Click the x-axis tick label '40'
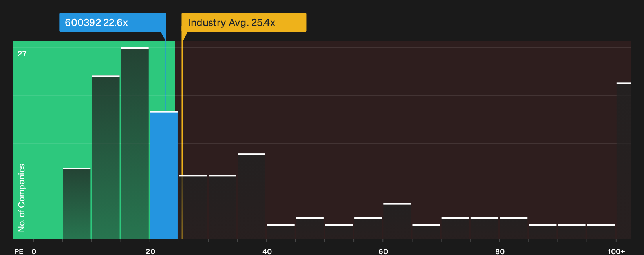The height and width of the screenshot is (255, 644). click(x=267, y=251)
